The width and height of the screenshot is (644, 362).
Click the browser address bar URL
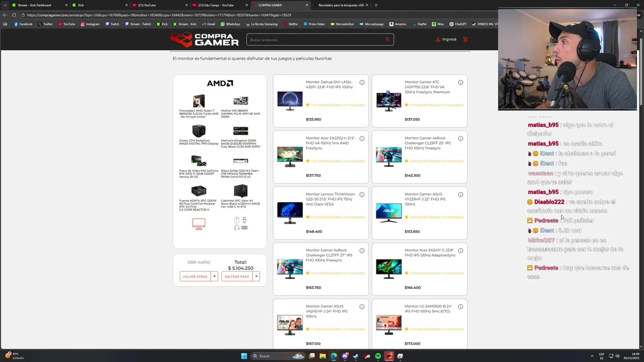[159, 15]
